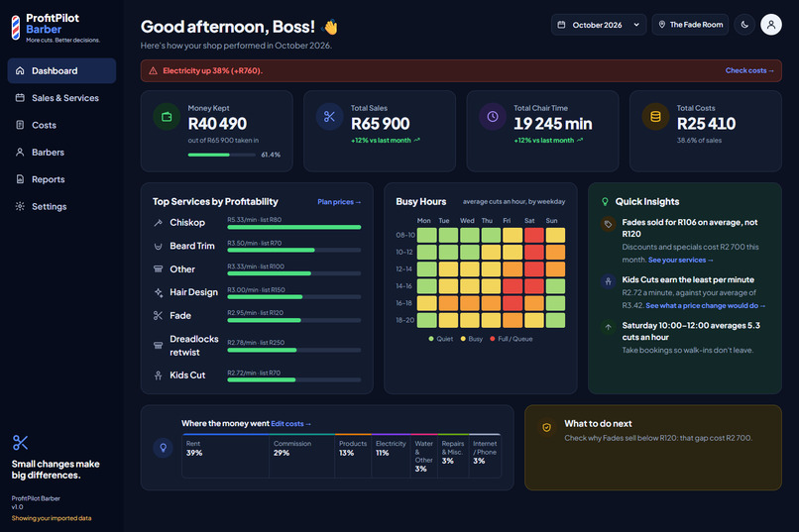799x532 pixels.
Task: Click the 'Electricity up 38% (+R760).' alert text
Action: pyautogui.click(x=212, y=70)
